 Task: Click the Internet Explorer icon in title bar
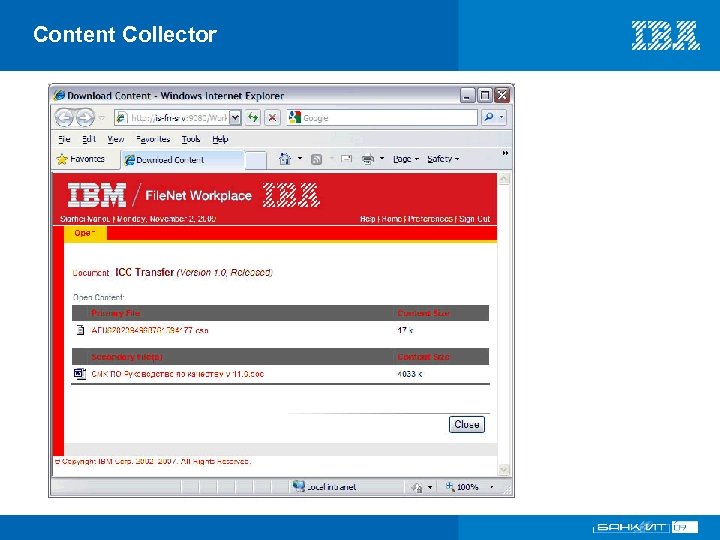(x=59, y=95)
